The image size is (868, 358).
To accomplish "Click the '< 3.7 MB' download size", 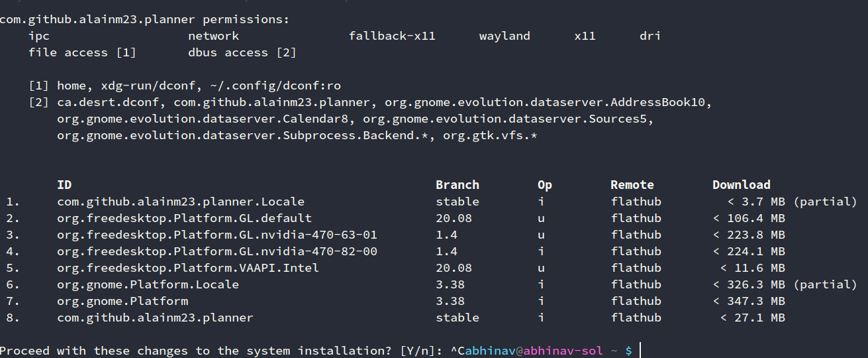I will (x=756, y=202).
